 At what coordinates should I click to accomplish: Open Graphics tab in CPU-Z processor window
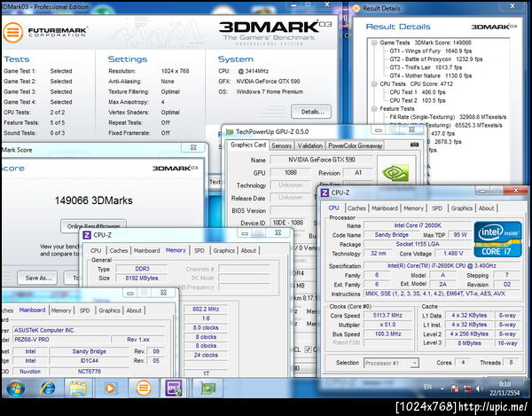tap(462, 208)
